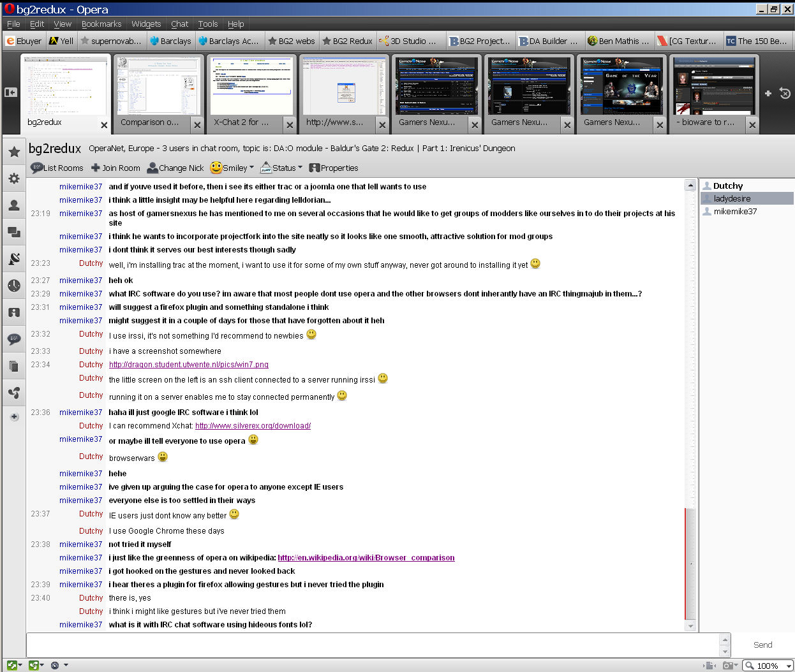This screenshot has width=795, height=672.
Task: Open a new tab with the plus icon
Action: (x=768, y=93)
